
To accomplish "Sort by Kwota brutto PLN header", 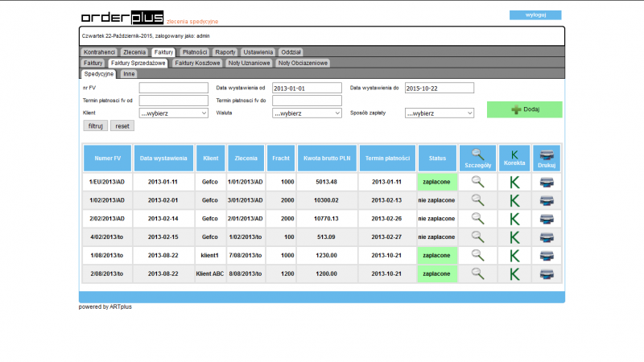I will pos(327,158).
